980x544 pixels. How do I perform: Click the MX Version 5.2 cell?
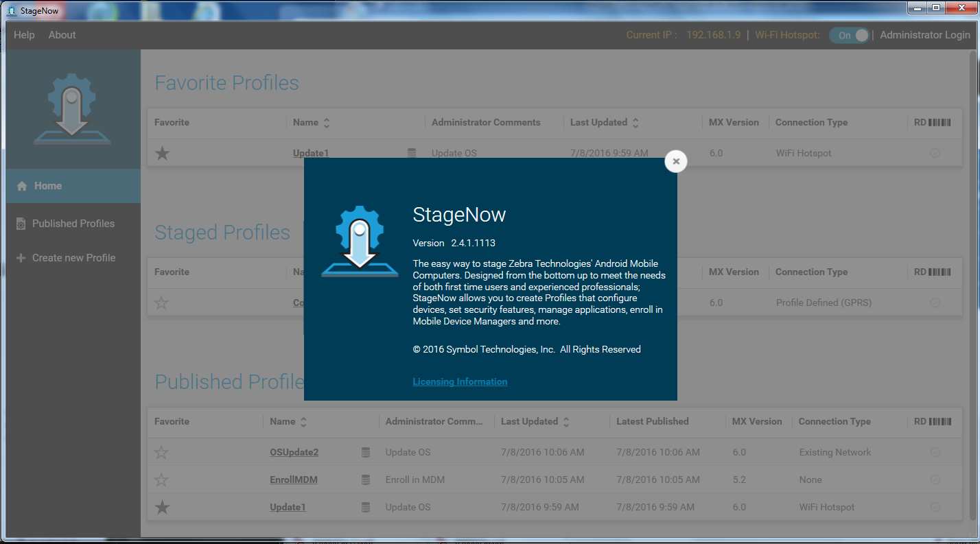pyautogui.click(x=739, y=480)
